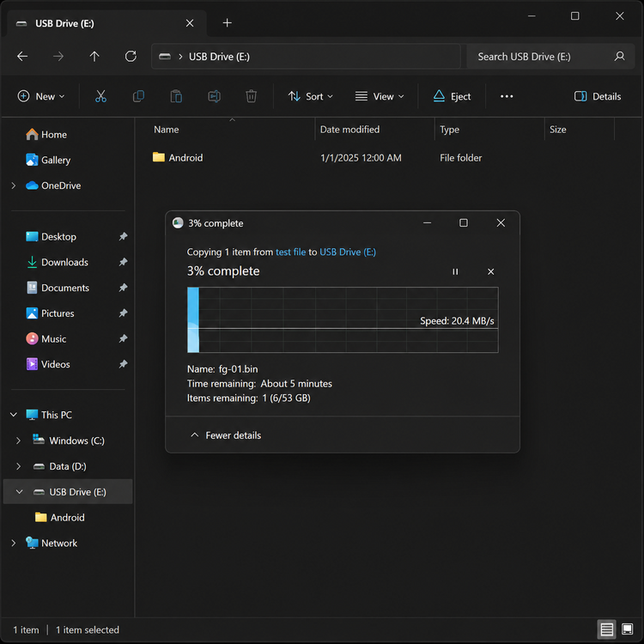Click the Copy icon in toolbar
This screenshot has width=644, height=644.
[x=138, y=96]
